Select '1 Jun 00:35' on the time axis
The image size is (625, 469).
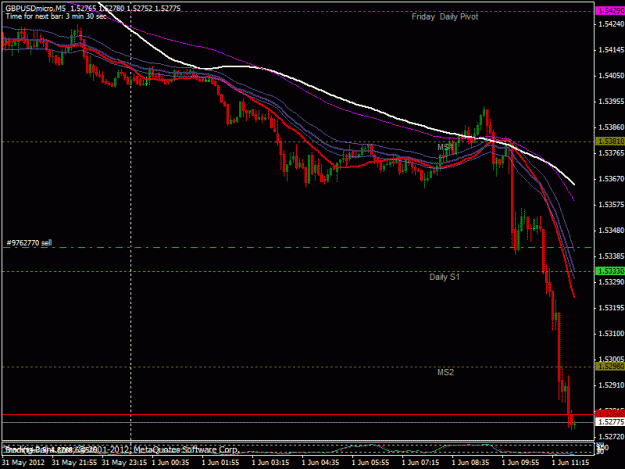pos(170,463)
